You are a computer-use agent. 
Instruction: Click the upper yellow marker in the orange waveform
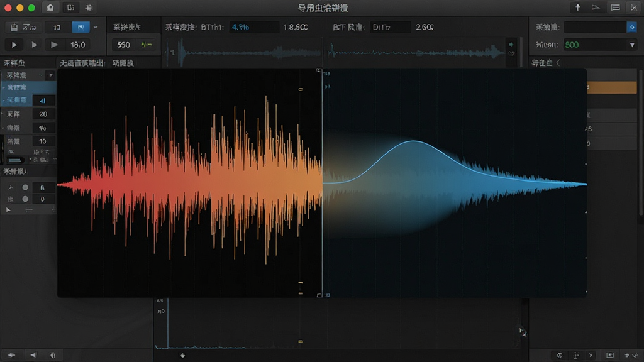click(x=301, y=89)
